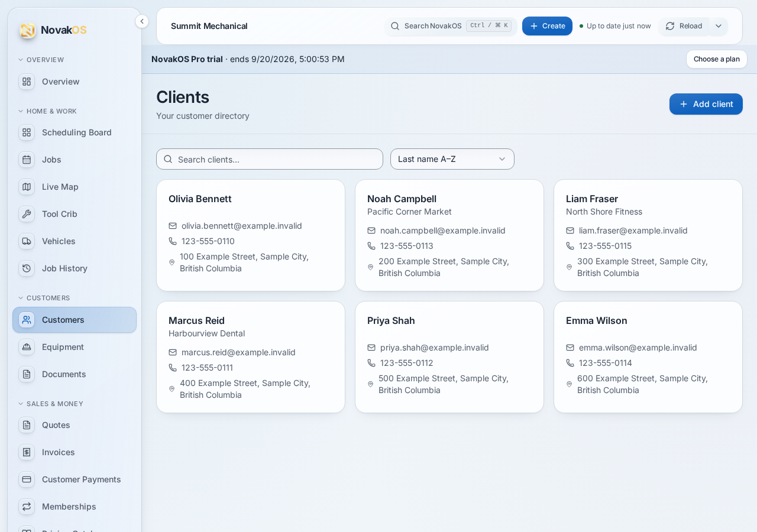Click the Documents file icon

27,374
